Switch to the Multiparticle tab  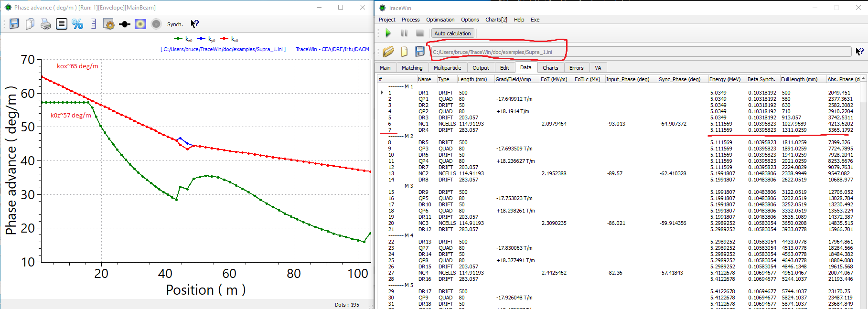(447, 68)
